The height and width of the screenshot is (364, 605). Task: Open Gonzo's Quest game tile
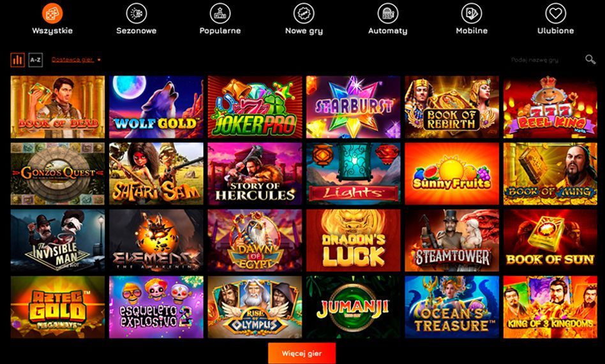click(x=57, y=173)
